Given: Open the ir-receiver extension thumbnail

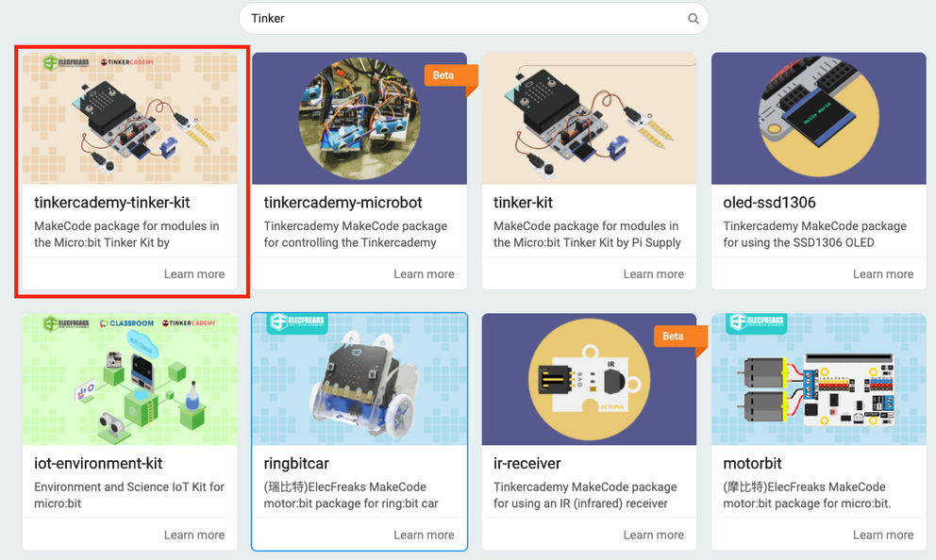Looking at the screenshot, I should 589,379.
